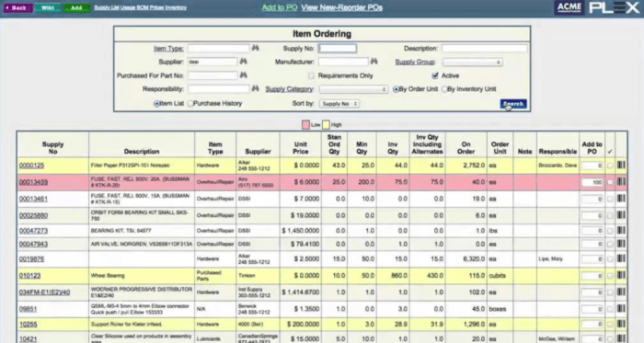Image resolution: width=644 pixels, height=343 pixels.
Task: Click barcode icon for supply 09851
Action: [x=621, y=309]
